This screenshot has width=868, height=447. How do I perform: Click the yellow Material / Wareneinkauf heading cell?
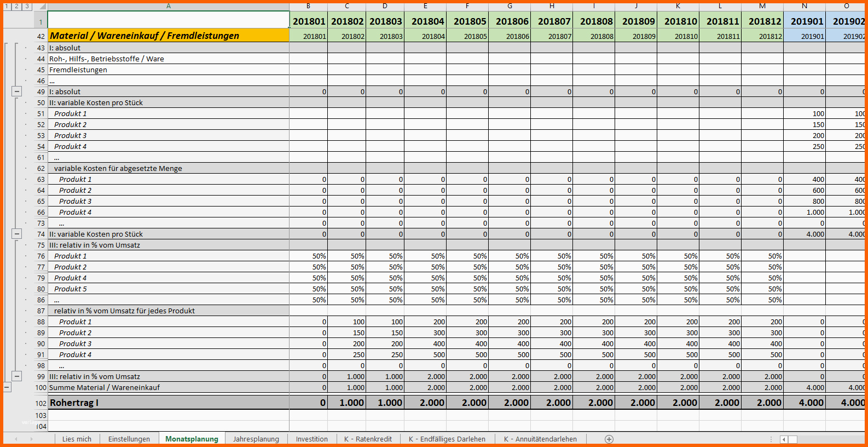pyautogui.click(x=169, y=36)
